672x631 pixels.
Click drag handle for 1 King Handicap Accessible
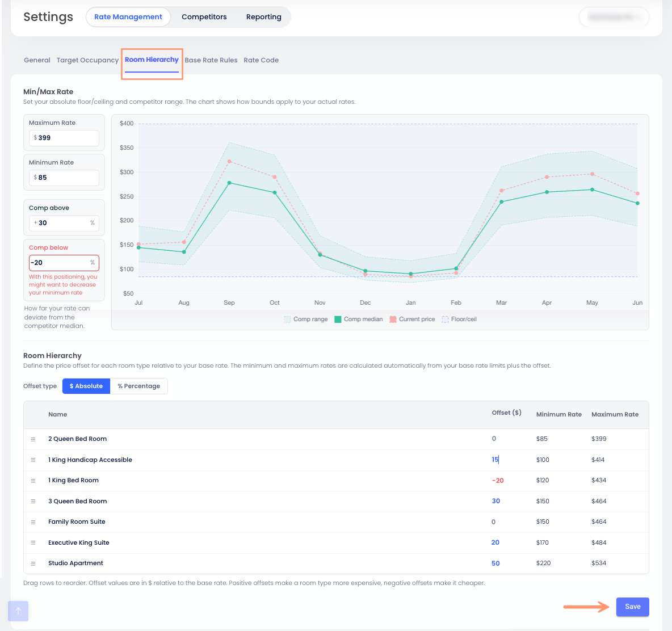(x=33, y=460)
